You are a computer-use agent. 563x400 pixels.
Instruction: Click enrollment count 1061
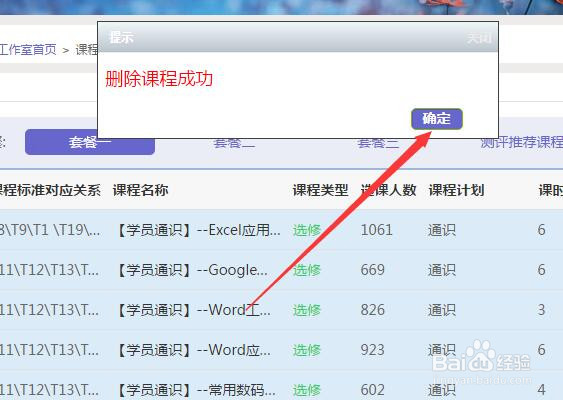pos(377,230)
